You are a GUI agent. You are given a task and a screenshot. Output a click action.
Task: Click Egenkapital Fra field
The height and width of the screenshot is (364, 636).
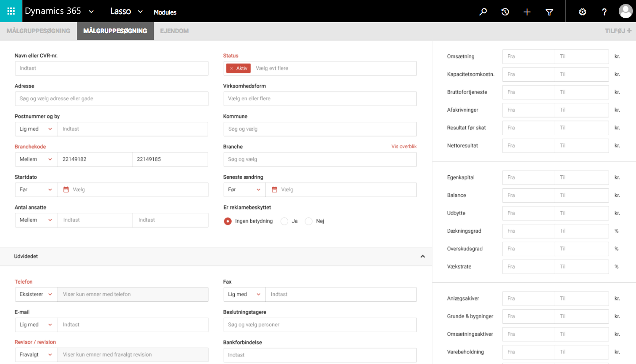529,178
